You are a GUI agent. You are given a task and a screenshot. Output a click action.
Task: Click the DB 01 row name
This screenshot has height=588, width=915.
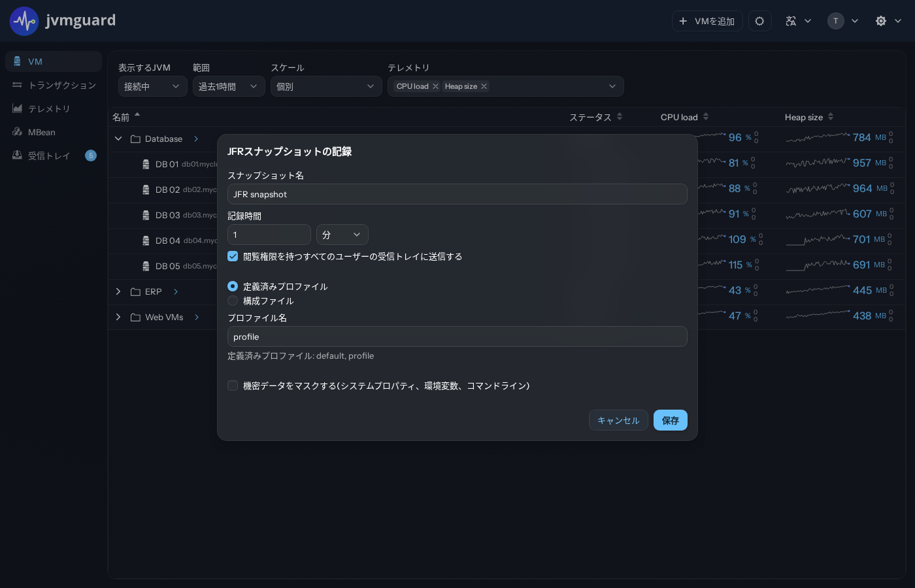point(167,165)
